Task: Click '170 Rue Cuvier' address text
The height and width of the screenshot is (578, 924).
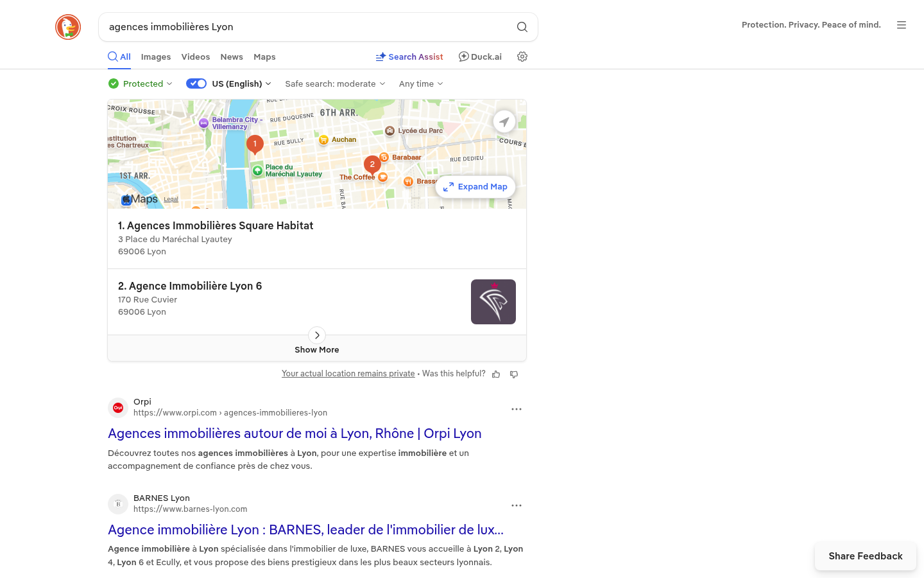Action: click(148, 299)
